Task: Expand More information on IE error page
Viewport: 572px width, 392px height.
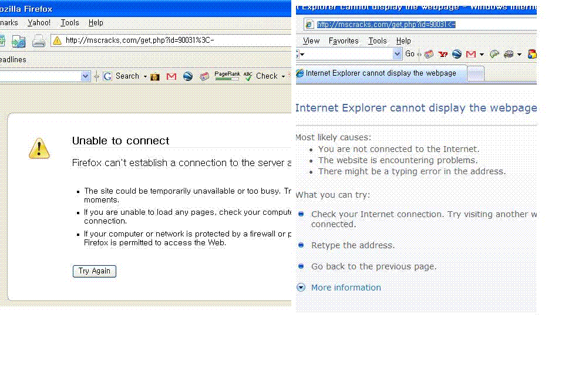Action: [x=345, y=288]
